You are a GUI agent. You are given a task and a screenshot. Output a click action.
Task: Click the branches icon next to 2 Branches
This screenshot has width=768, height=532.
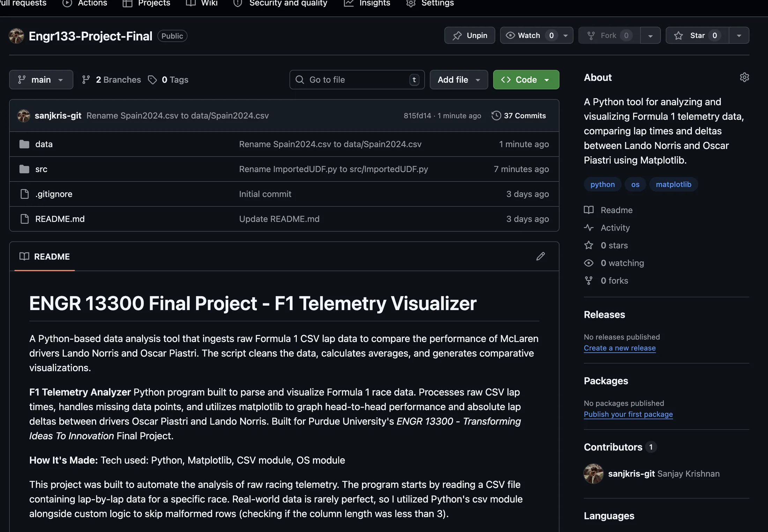pos(86,80)
